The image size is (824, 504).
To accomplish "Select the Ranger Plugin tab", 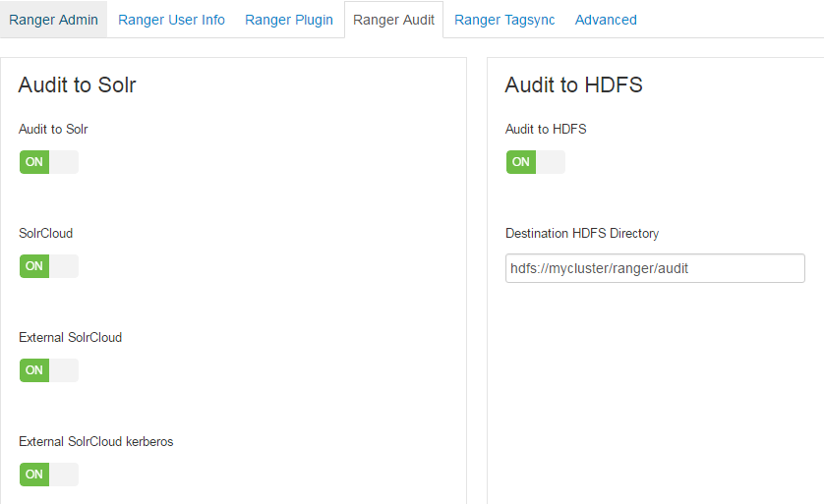I will click(x=289, y=20).
